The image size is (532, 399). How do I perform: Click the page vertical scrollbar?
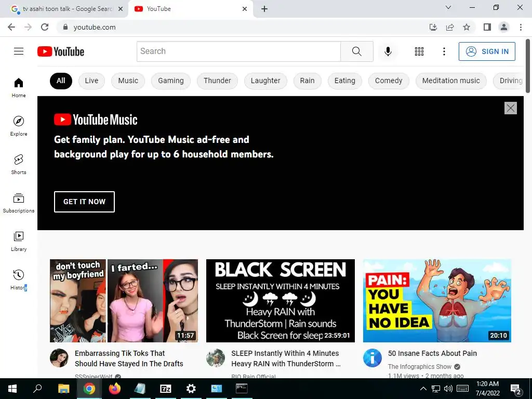coord(528,66)
